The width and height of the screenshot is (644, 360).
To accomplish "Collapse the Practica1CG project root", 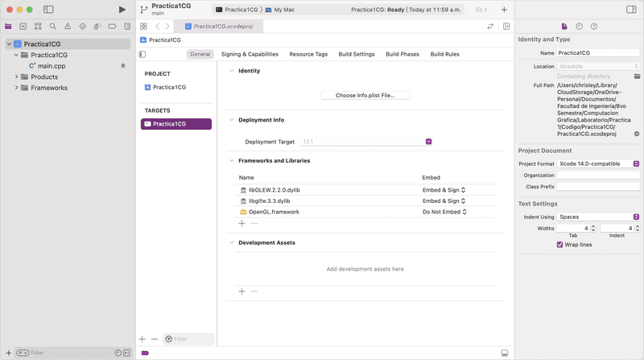I will pyautogui.click(x=9, y=44).
